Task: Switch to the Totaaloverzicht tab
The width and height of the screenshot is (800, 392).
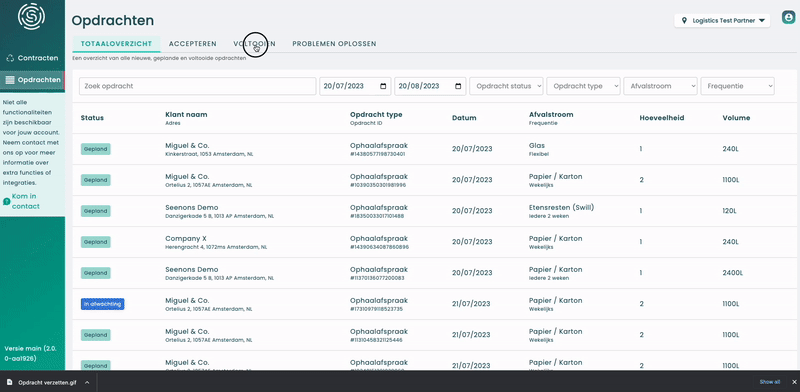Action: click(116, 44)
